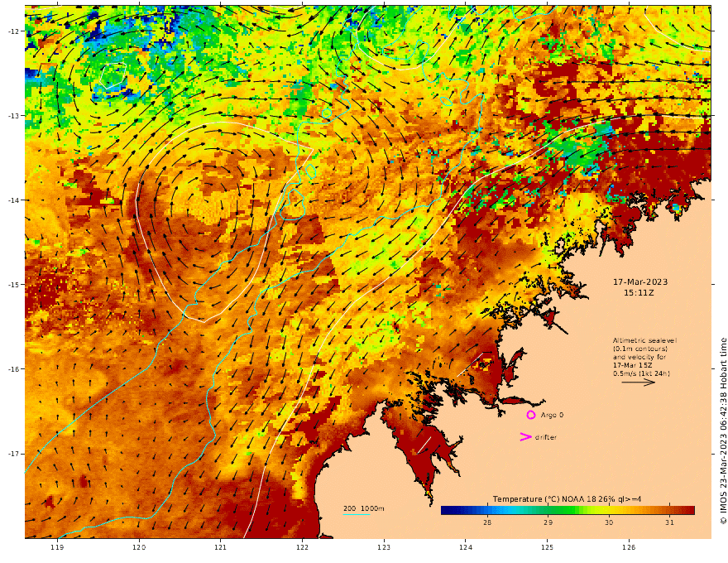The image size is (728, 563).
Task: Click the vertical IMOS copyright timestamp text
Action: tap(723, 431)
